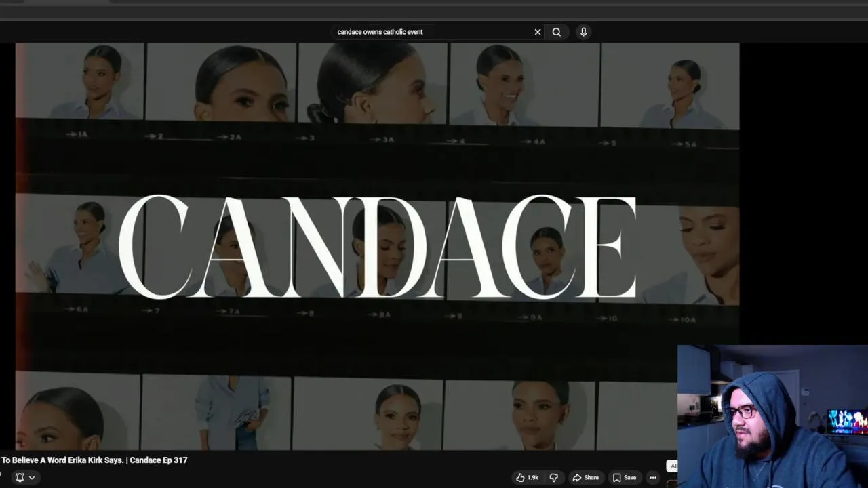Start voice search with the microphone icon
The image size is (868, 488).
coord(583,32)
